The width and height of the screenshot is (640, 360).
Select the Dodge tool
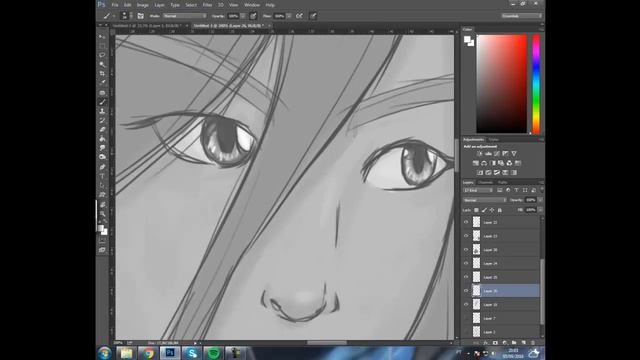point(102,157)
